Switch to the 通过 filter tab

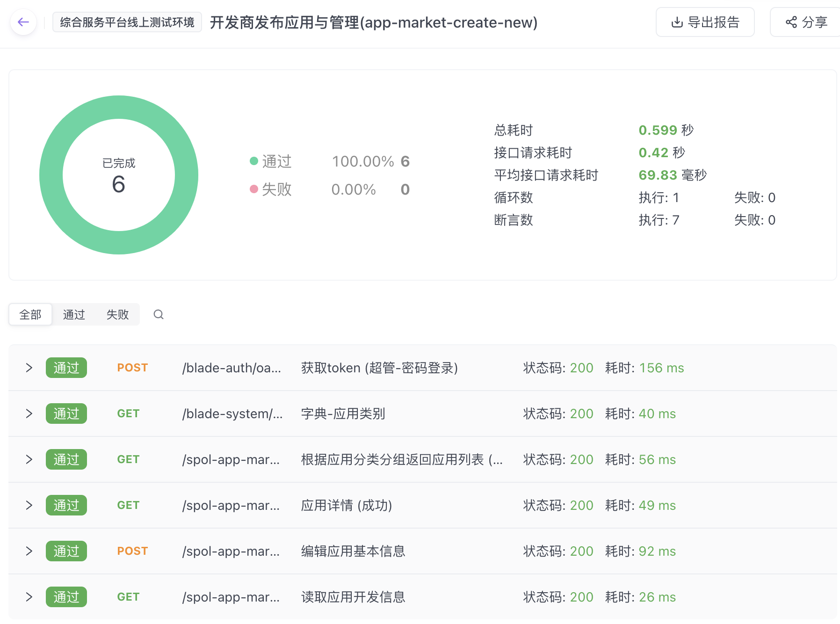coord(74,314)
